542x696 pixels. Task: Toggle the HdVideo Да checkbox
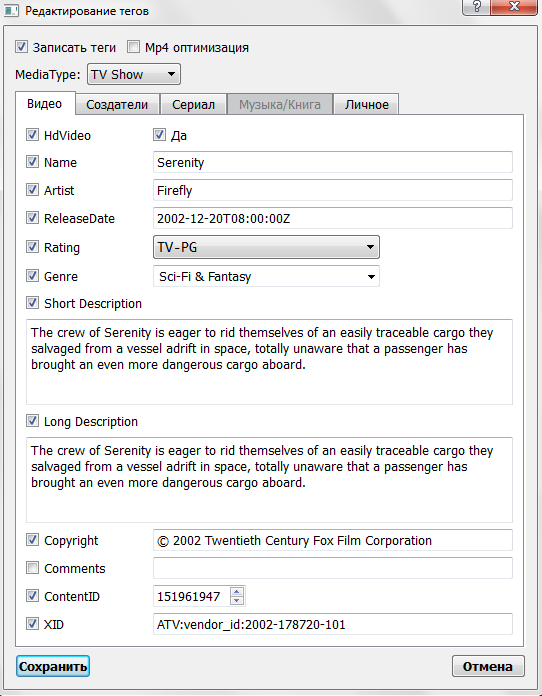click(x=159, y=134)
